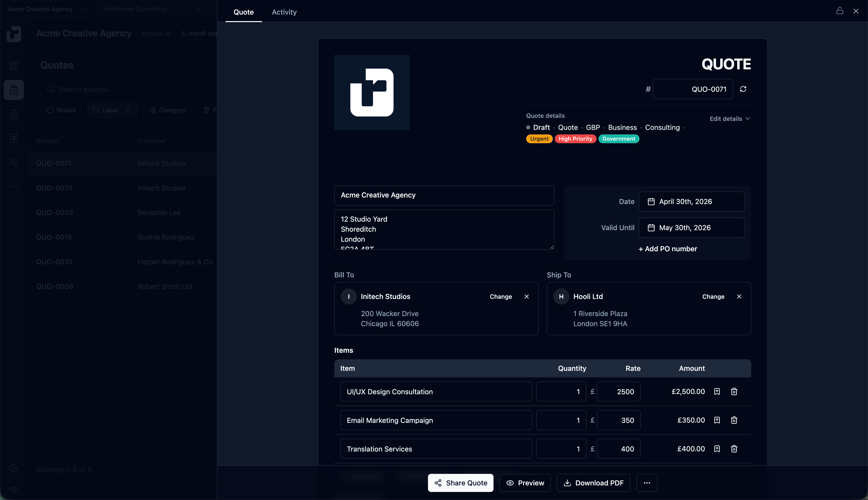Bookmark the Email Marketing Campaign item
The width and height of the screenshot is (868, 500).
(717, 420)
